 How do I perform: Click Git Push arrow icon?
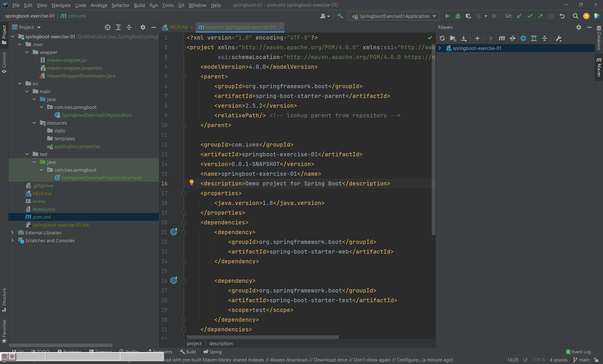pos(540,16)
